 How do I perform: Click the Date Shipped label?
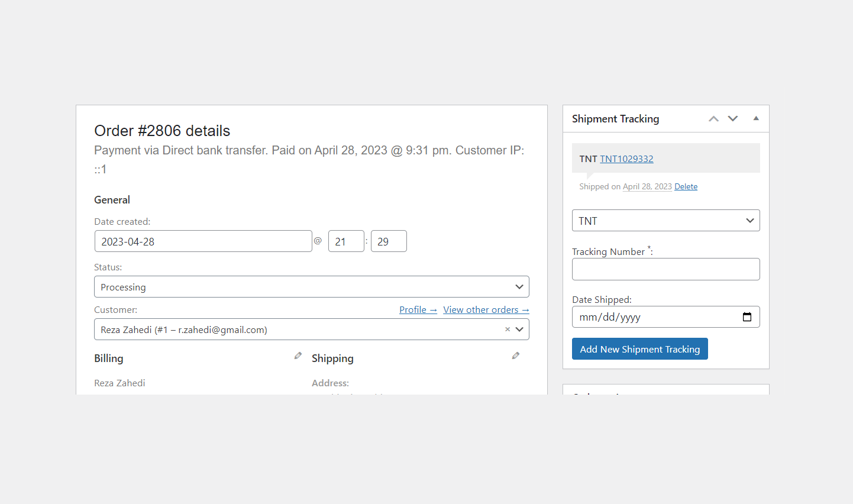(x=602, y=299)
